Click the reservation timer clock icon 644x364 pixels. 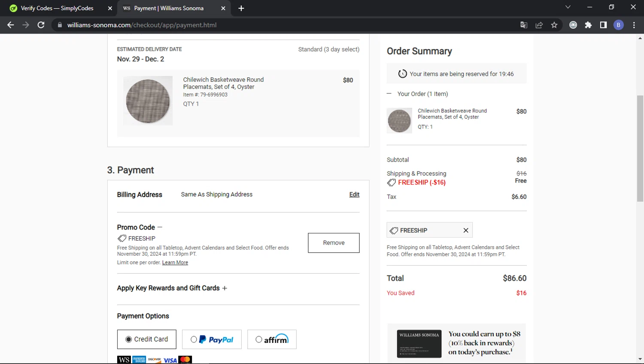click(x=402, y=74)
